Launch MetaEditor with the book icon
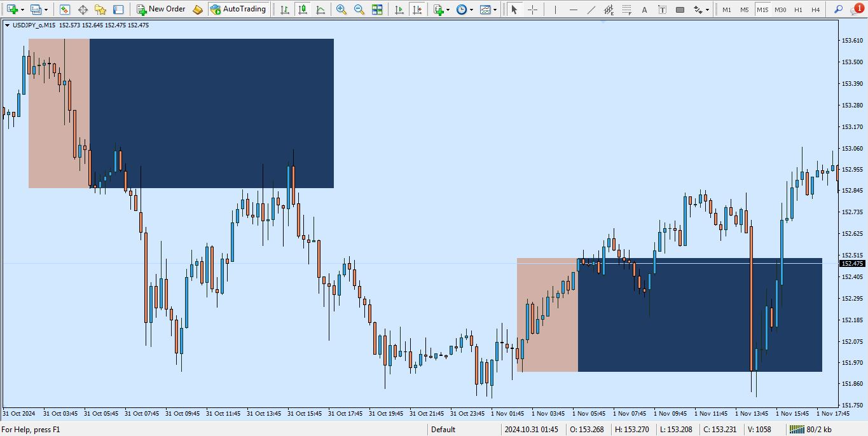The height and width of the screenshot is (436, 868). click(x=198, y=10)
